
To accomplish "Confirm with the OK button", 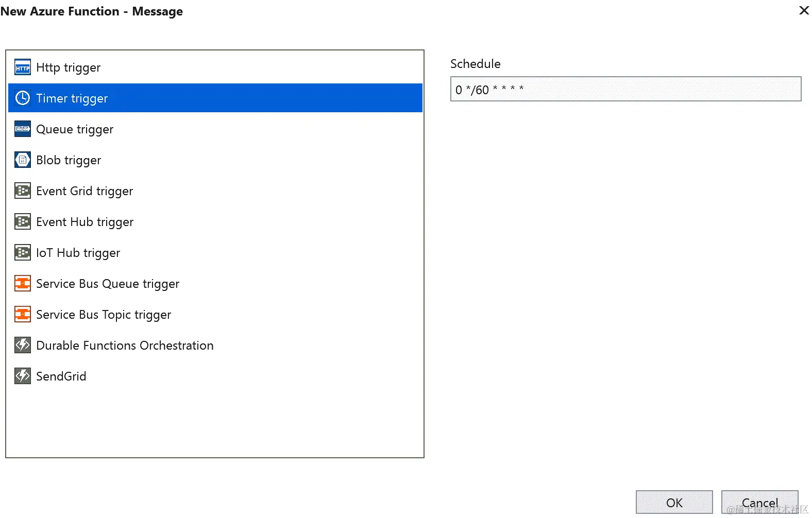I will pos(674,503).
